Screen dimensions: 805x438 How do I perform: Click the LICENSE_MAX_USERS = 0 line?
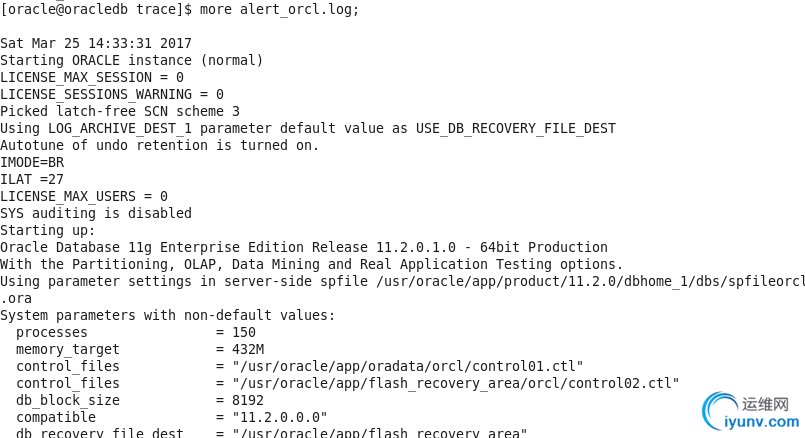(84, 196)
